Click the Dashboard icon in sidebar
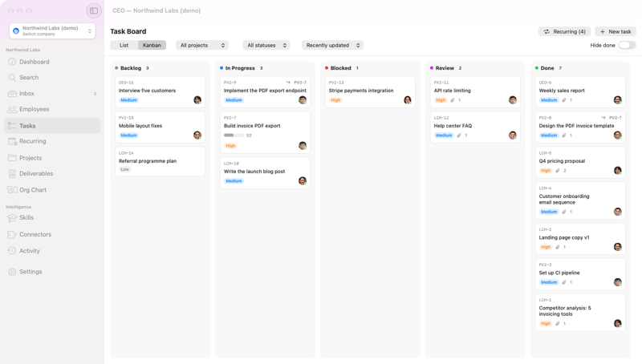 12,62
